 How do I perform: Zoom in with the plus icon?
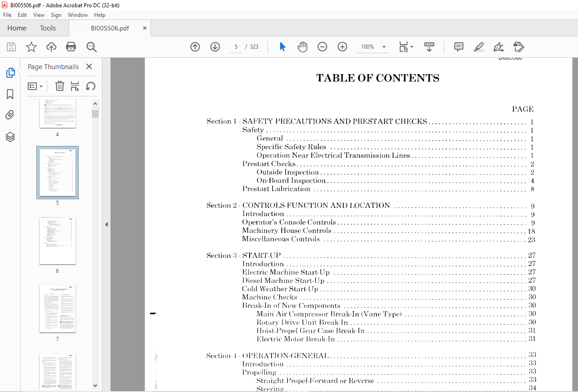[342, 47]
